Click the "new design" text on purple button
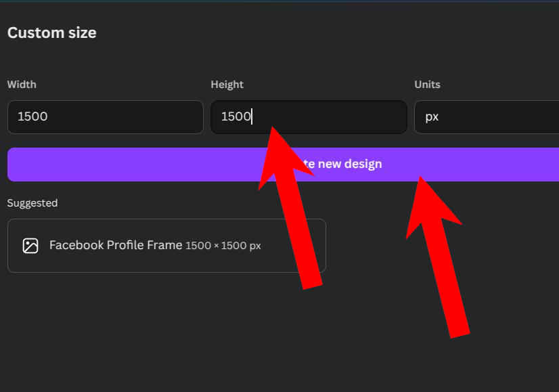Image resolution: width=559 pixels, height=392 pixels. coord(350,164)
